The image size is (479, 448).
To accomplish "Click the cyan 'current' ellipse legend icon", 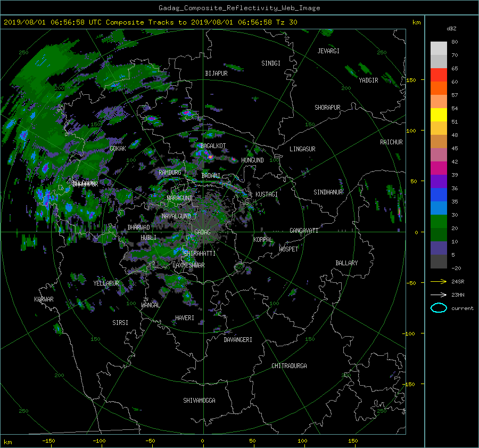I will click(x=439, y=308).
